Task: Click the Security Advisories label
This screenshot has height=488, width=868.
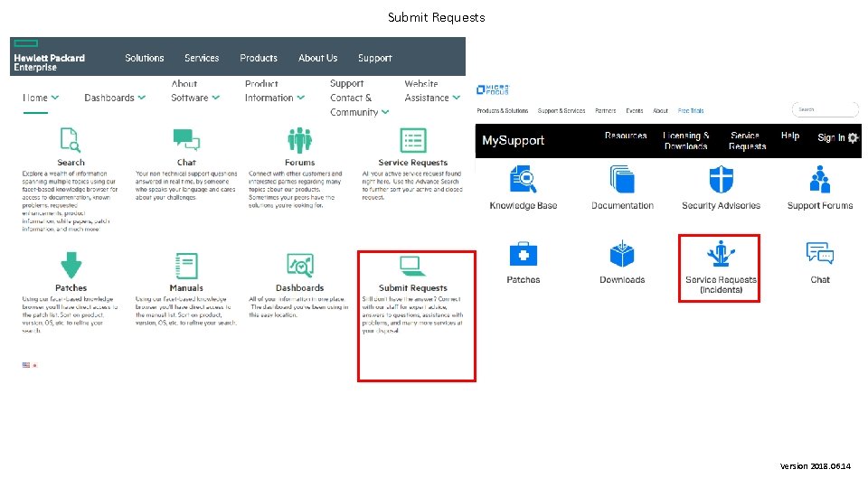Action: click(x=721, y=205)
